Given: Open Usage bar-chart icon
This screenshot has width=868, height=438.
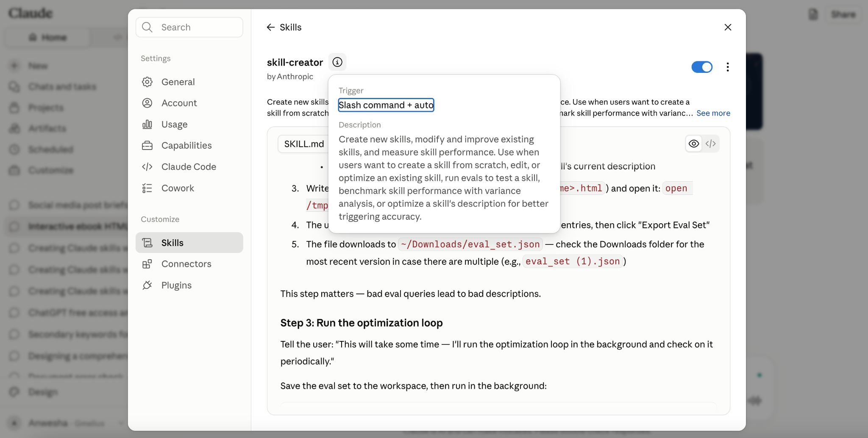Looking at the screenshot, I should pos(147,124).
